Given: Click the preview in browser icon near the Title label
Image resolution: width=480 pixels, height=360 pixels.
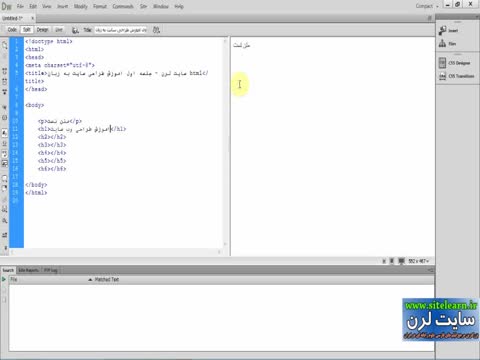Looking at the screenshot, I should tap(75, 30).
